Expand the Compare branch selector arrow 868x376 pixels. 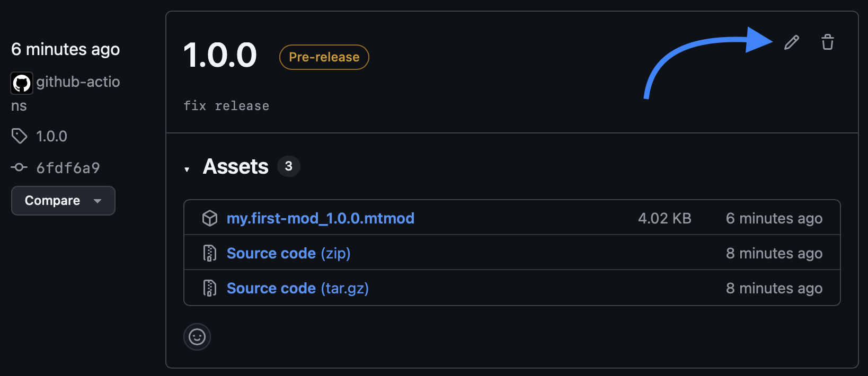coord(98,201)
